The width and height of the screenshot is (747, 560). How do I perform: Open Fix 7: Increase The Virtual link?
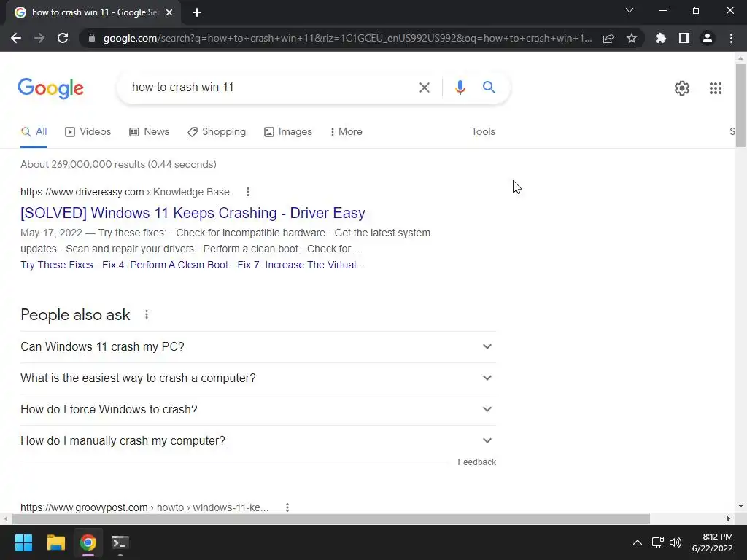tap(301, 265)
